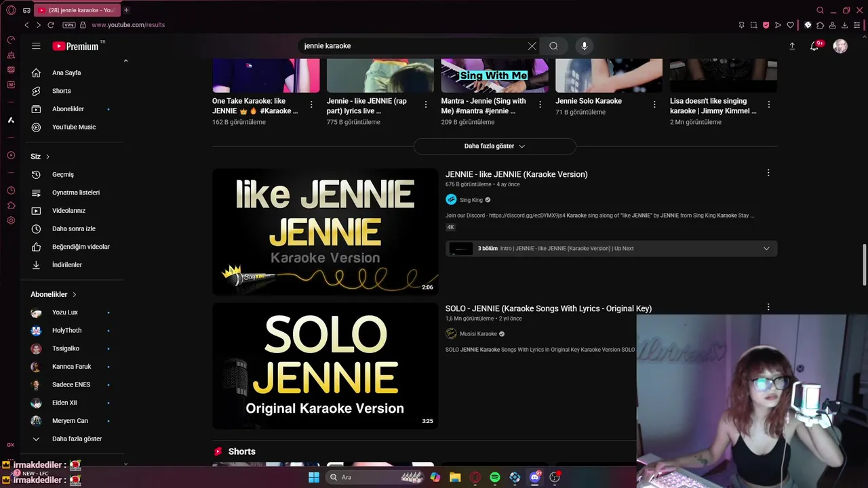
Task: Open GX Corner gamepad icon
Action: tap(26, 10)
